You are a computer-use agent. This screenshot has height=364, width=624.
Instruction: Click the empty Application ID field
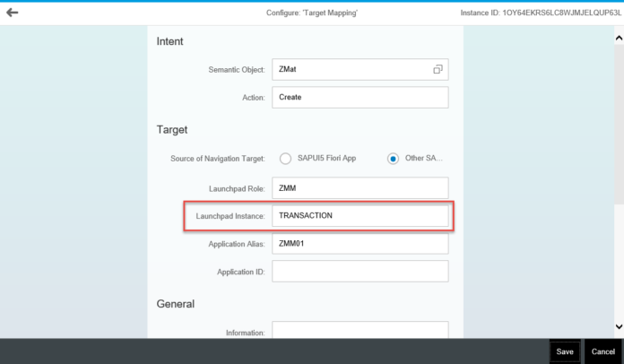click(360, 272)
